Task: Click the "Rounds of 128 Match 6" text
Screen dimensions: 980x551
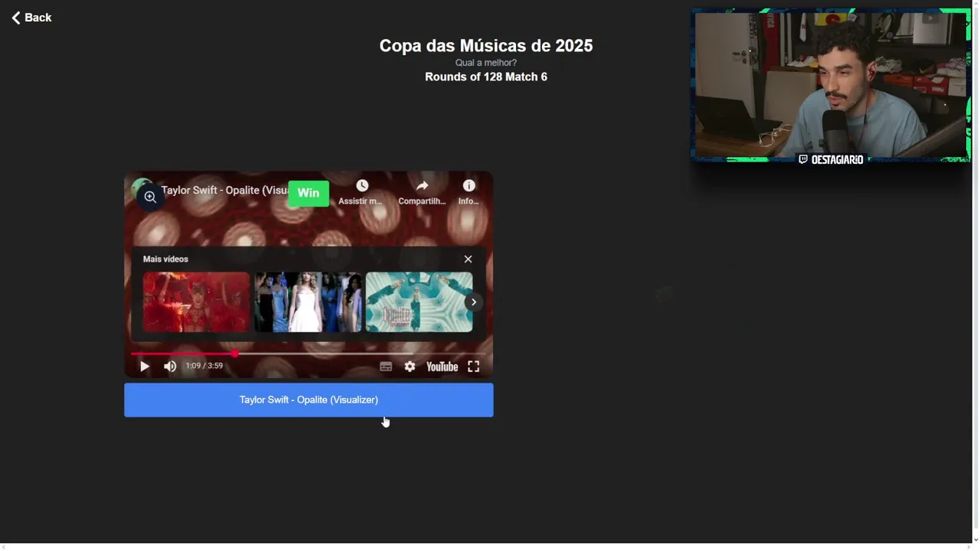Action: (x=486, y=77)
